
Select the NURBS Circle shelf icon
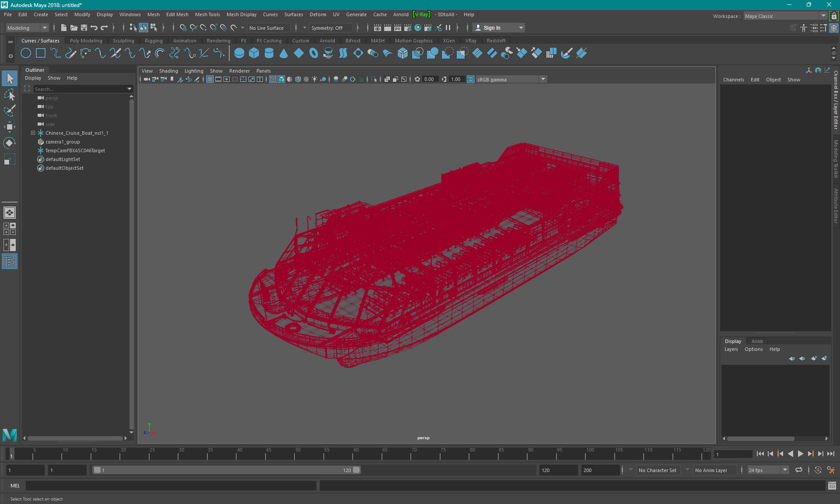(x=26, y=53)
